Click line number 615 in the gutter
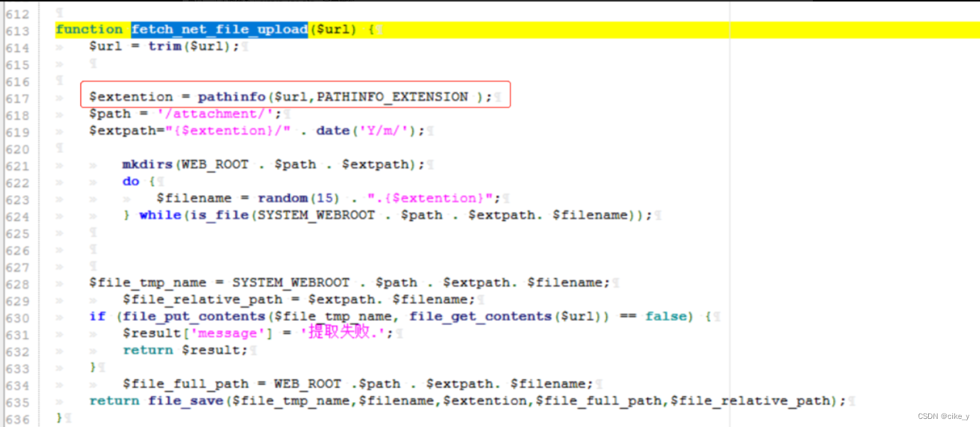Screen dimensions: 980x427 coord(18,65)
